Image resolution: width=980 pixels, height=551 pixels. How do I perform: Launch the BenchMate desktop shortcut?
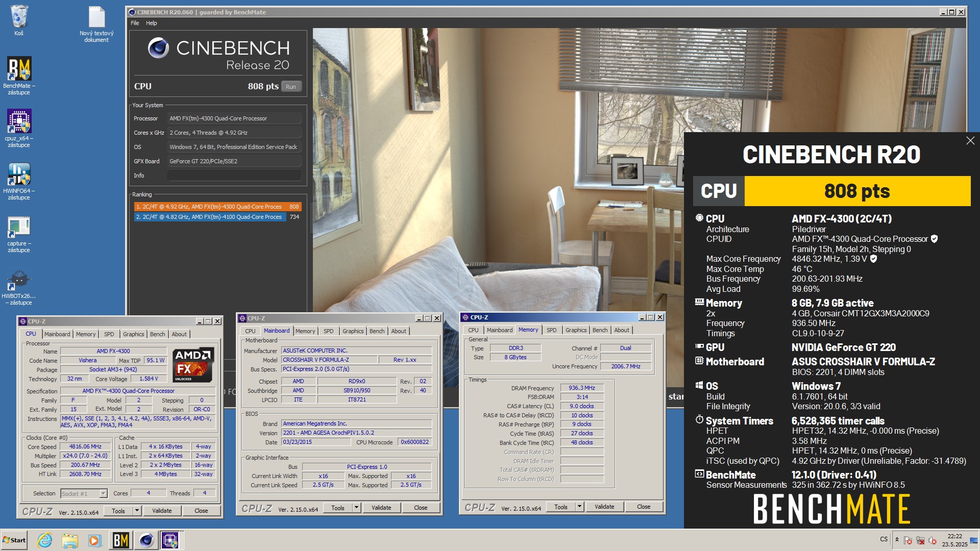[19, 75]
